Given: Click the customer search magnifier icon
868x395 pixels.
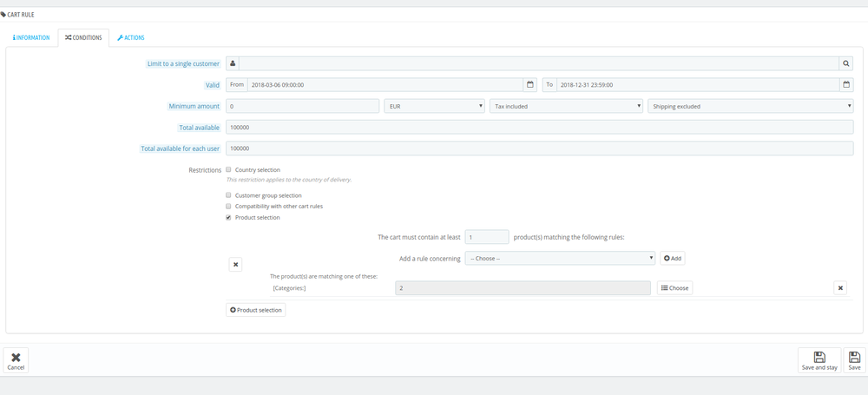Looking at the screenshot, I should [x=845, y=63].
